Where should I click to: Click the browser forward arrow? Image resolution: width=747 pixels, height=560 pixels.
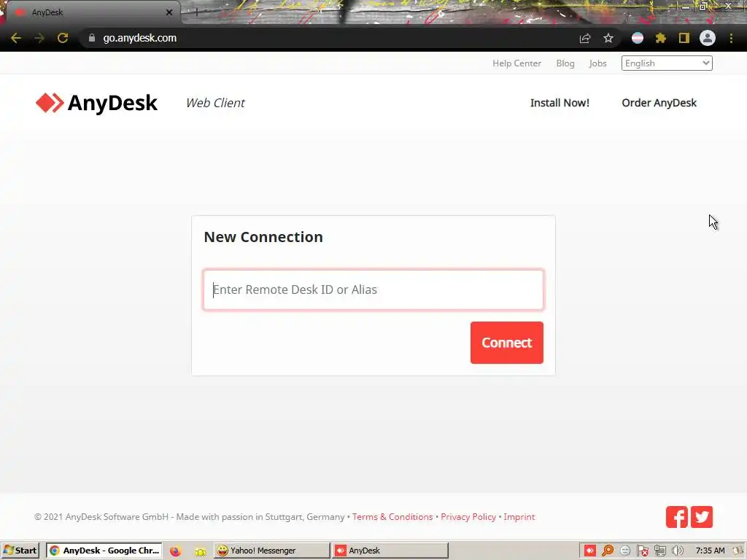(39, 38)
